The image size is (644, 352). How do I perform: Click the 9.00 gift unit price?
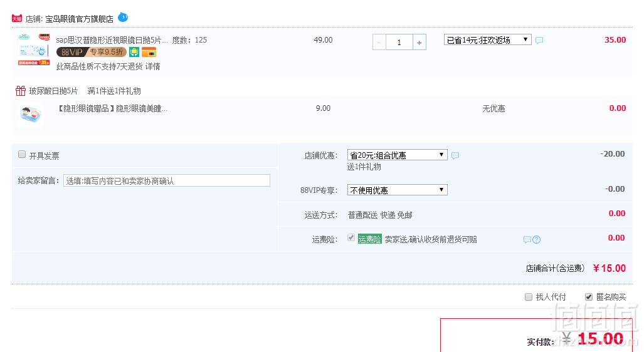[323, 108]
